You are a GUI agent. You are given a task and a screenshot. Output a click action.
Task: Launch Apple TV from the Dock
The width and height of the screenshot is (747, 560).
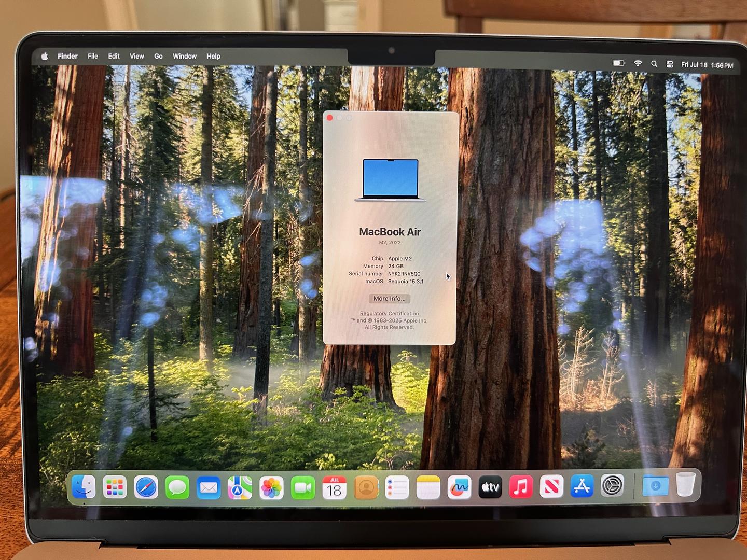coord(490,487)
